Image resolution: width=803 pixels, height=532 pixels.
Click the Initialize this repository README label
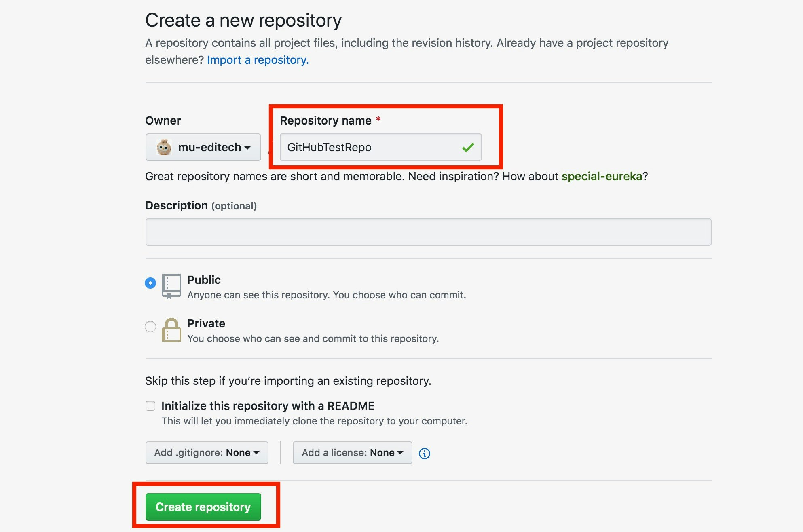point(268,406)
